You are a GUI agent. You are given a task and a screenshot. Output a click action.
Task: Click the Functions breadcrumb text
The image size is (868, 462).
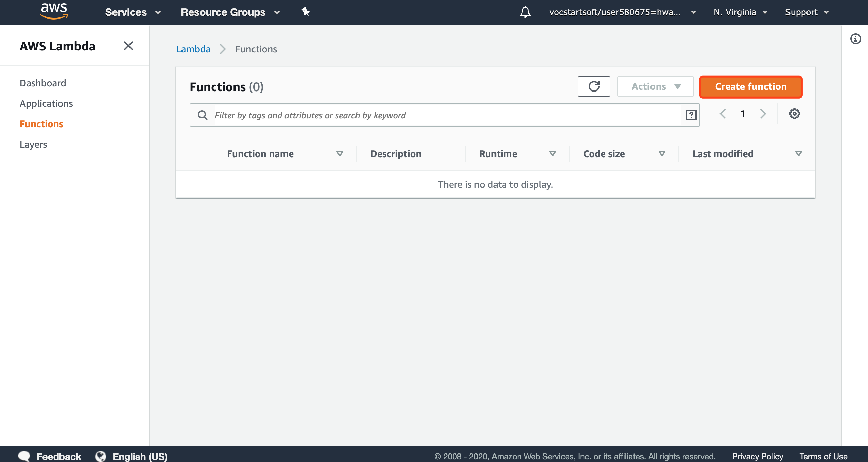click(256, 49)
